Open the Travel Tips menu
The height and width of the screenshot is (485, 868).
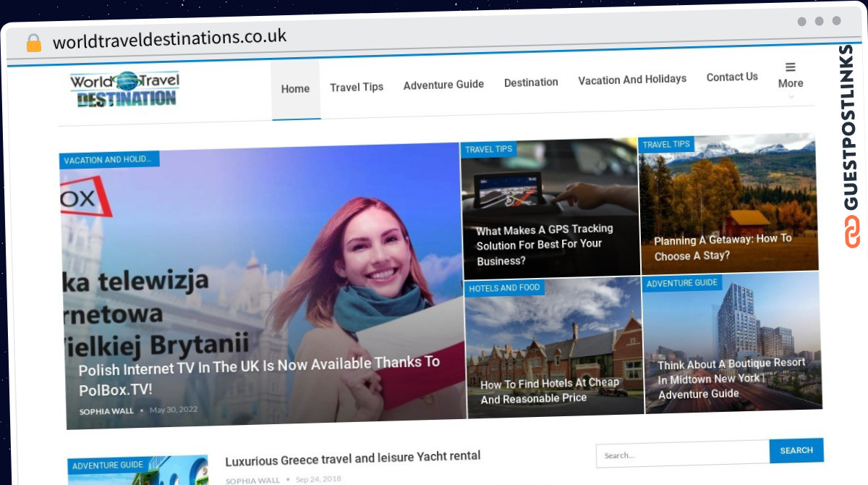click(357, 87)
